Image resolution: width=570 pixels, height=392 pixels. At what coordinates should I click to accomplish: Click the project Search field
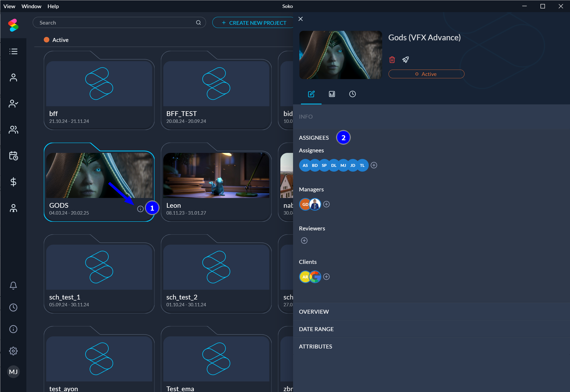pos(116,23)
